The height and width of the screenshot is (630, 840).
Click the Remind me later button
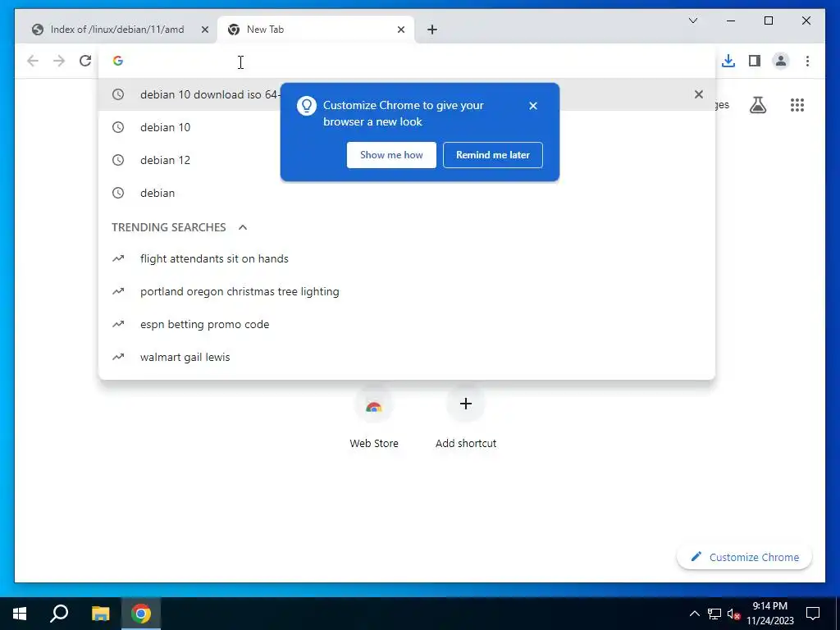(x=493, y=155)
